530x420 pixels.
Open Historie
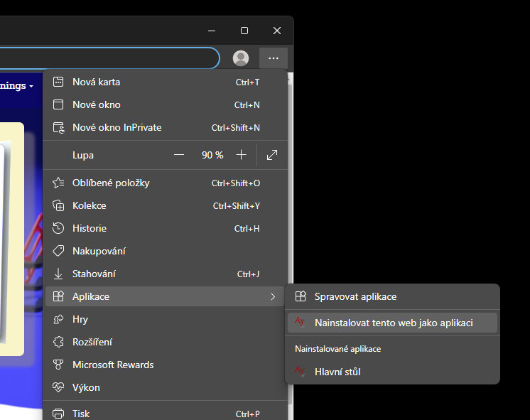point(166,228)
